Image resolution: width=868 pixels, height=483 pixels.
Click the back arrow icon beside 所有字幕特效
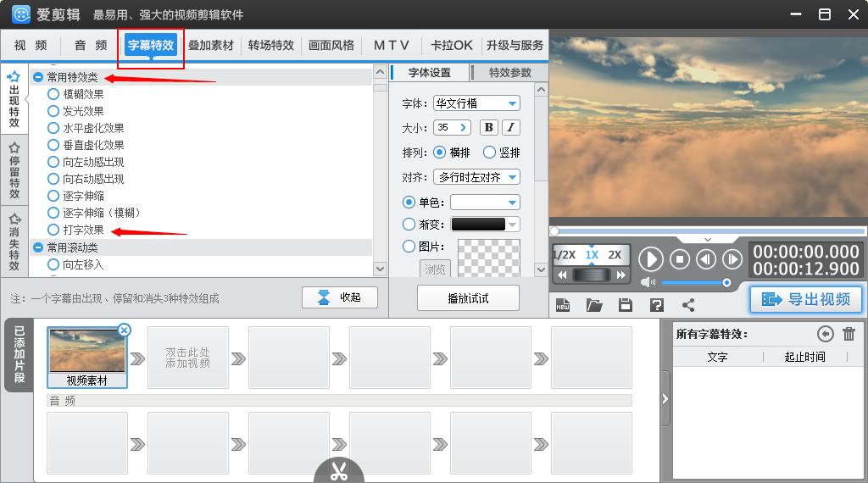(825, 334)
